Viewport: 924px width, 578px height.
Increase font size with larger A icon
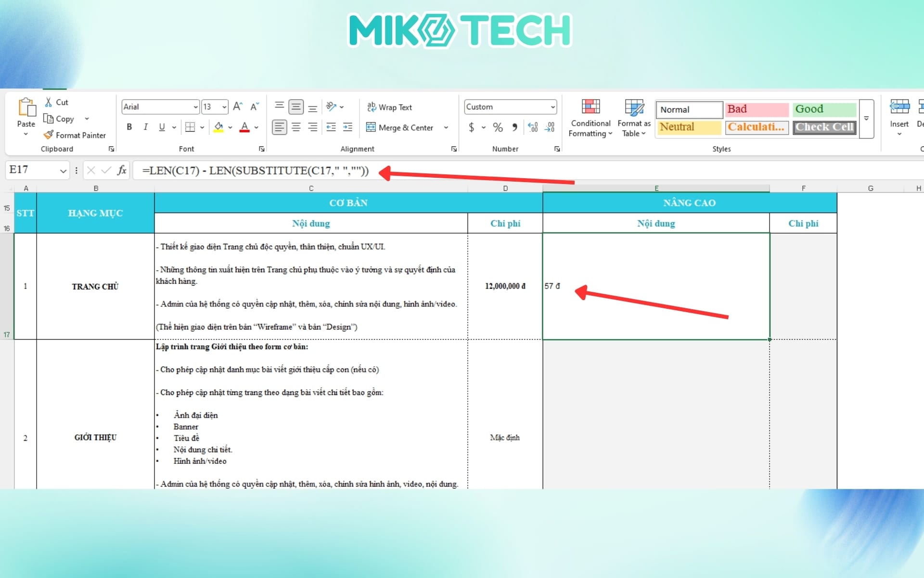tap(238, 106)
